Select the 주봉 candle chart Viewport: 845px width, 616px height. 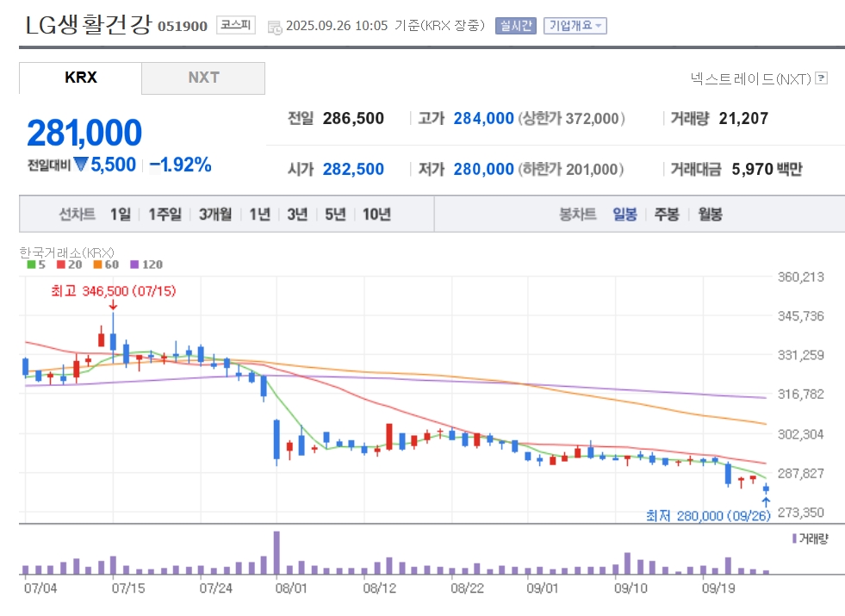[666, 215]
